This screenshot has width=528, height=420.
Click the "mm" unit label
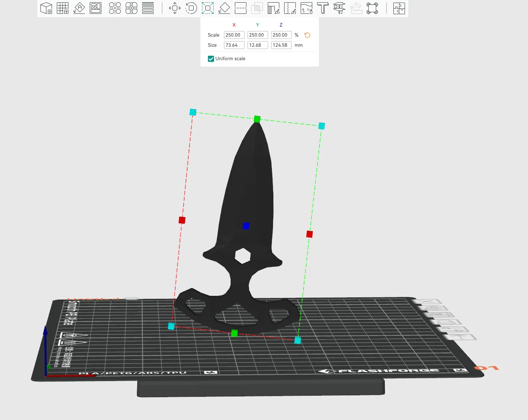[299, 45]
